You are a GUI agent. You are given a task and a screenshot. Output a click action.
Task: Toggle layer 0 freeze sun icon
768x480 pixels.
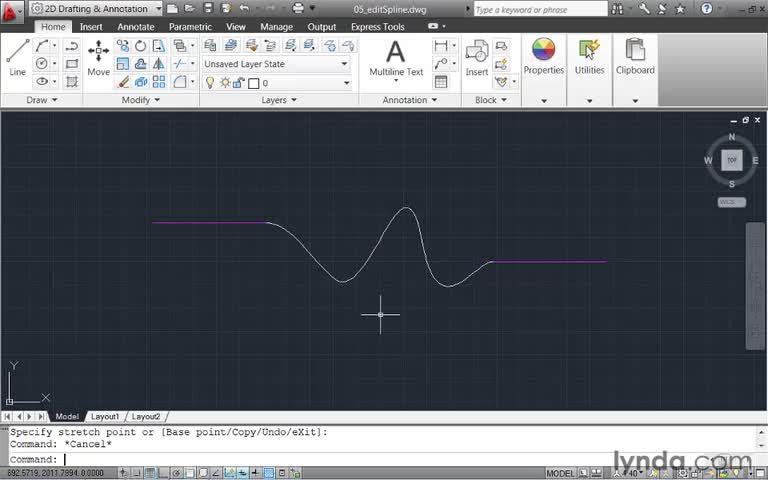[x=225, y=83]
